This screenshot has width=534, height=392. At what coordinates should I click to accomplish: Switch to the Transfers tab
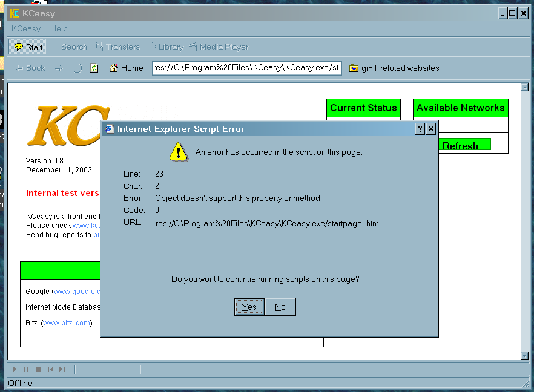coord(117,47)
